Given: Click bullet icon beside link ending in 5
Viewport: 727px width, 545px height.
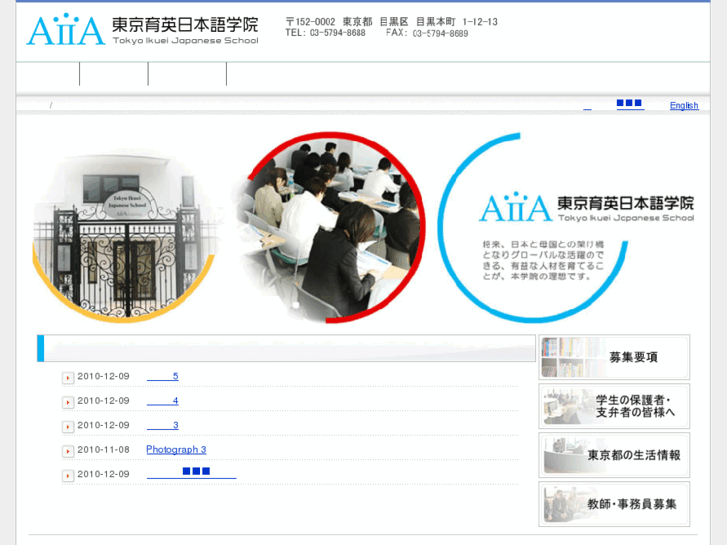Looking at the screenshot, I should click(68, 378).
